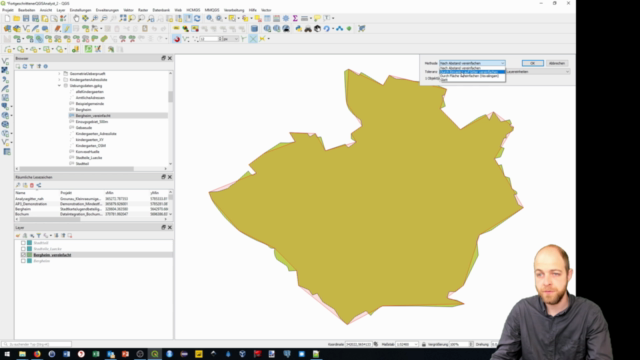Click the green swatch of Bergheim_vereinfacht layer
The height and width of the screenshot is (360, 640).
pos(29,255)
